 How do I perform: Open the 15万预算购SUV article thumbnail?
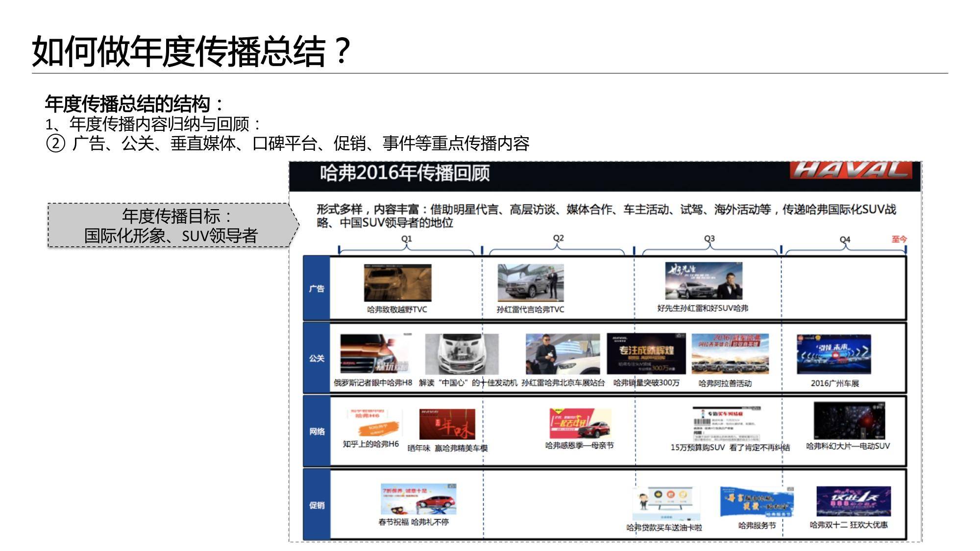click(x=727, y=424)
